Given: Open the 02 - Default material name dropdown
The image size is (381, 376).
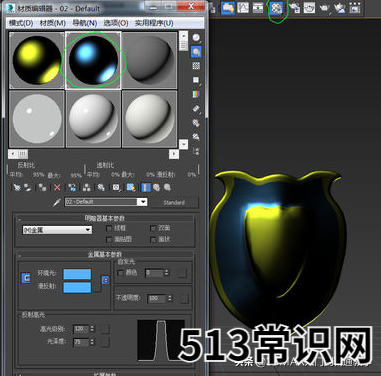Looking at the screenshot, I should pyautogui.click(x=143, y=202).
